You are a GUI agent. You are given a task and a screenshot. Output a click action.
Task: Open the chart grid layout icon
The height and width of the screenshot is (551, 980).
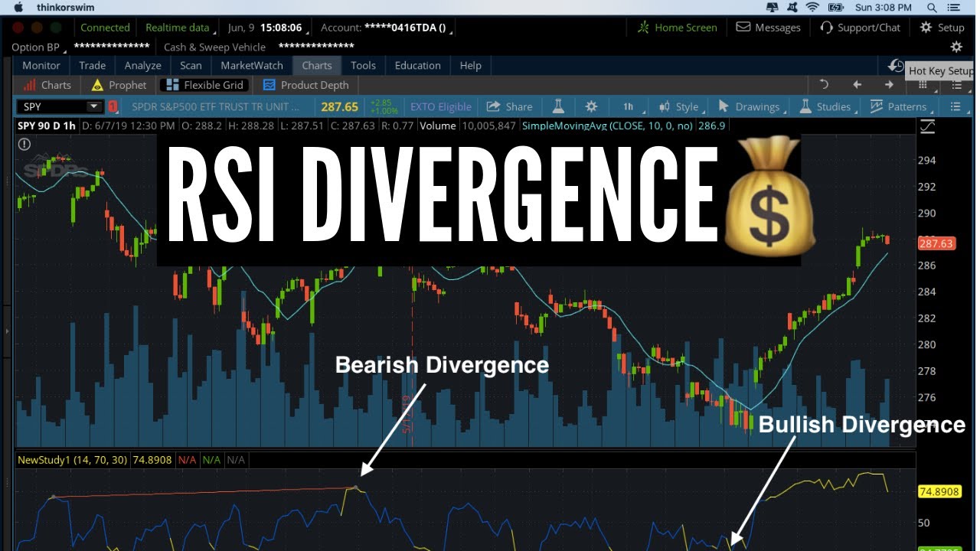coord(923,85)
